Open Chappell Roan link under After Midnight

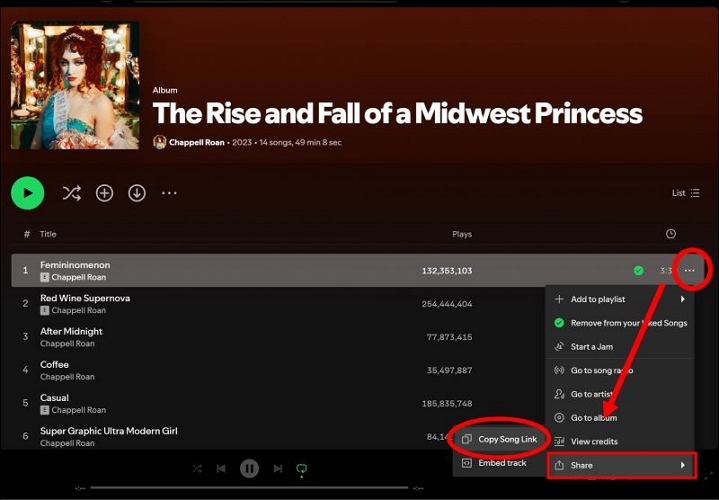coord(67,344)
